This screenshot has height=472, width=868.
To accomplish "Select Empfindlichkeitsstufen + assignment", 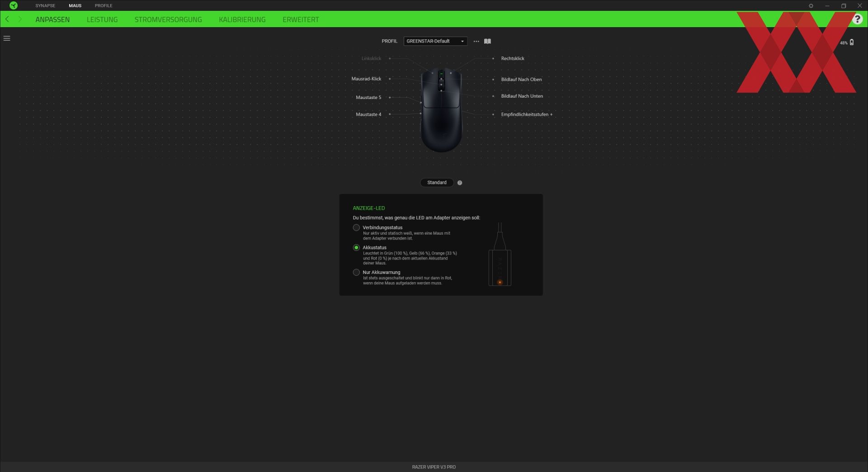I will [x=527, y=114].
